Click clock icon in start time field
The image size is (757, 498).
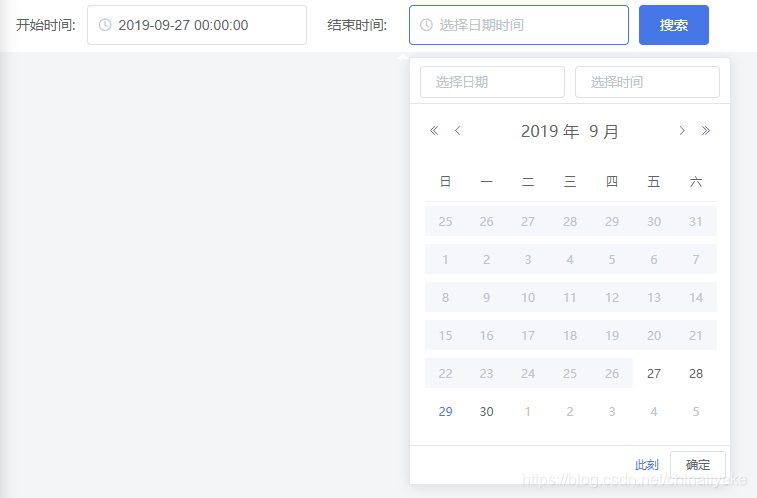click(x=105, y=25)
